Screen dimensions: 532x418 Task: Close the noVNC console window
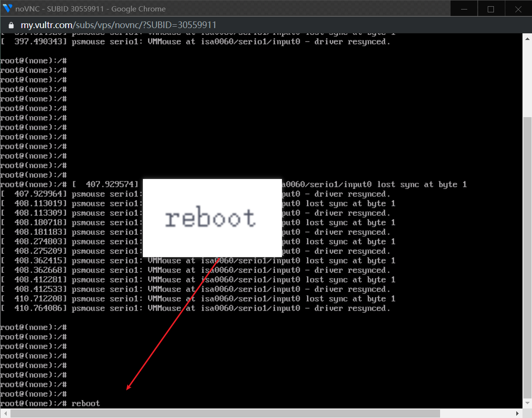pyautogui.click(x=518, y=9)
